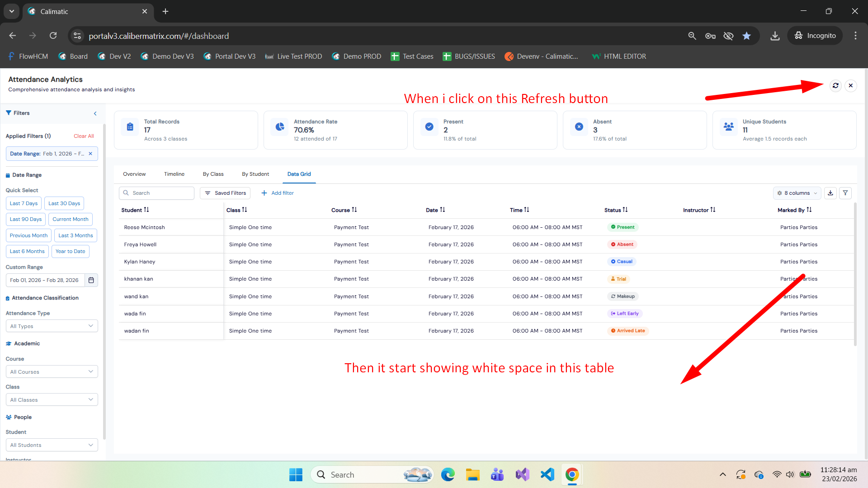Select the Current Month quick range

coord(70,219)
